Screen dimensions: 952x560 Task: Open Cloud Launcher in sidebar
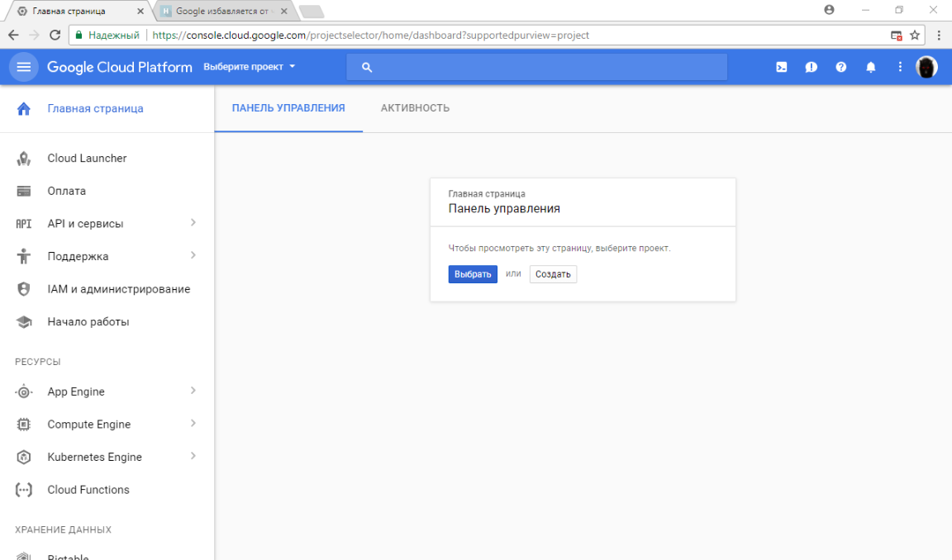(87, 159)
